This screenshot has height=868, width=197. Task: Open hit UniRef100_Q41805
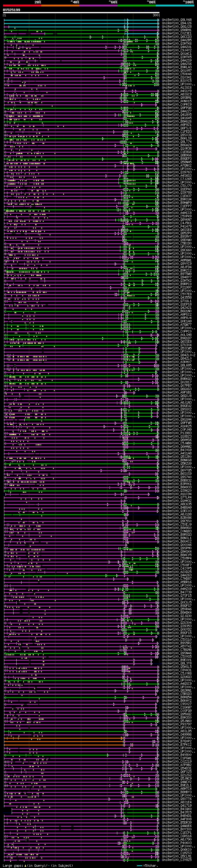(177, 115)
